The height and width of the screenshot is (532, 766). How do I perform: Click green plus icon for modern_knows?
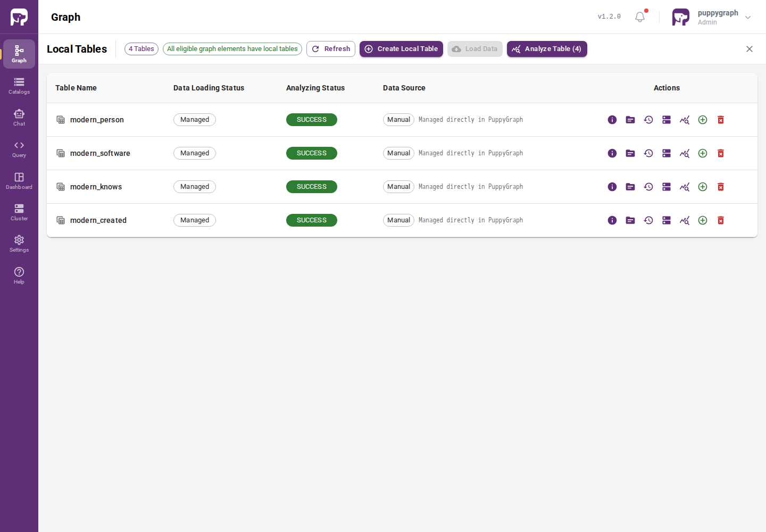[x=703, y=187]
